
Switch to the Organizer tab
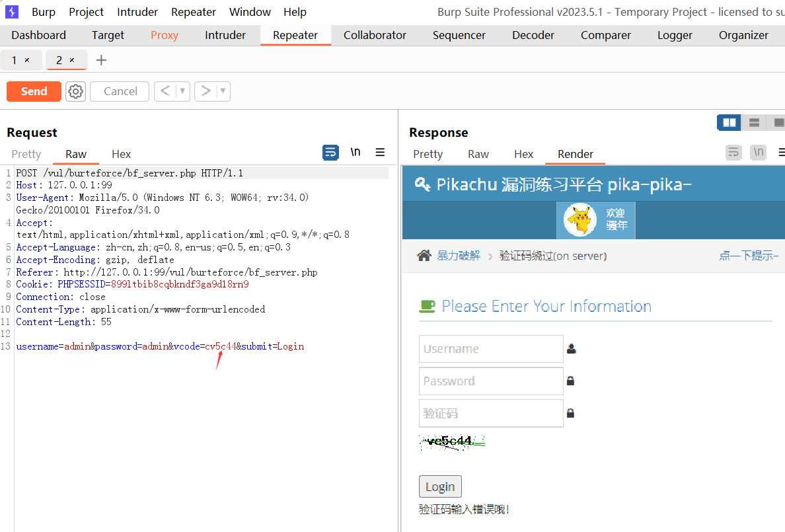(x=743, y=35)
